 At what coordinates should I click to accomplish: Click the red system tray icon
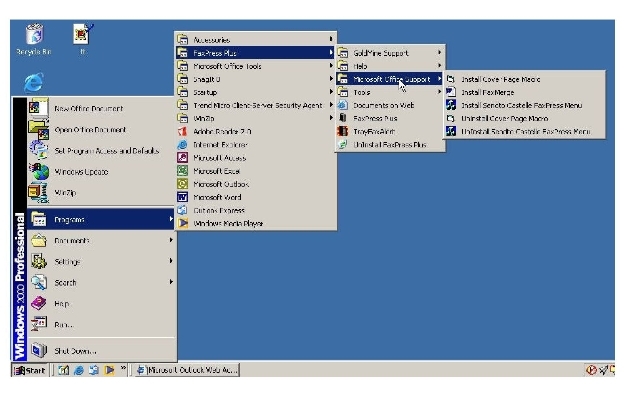(591, 370)
